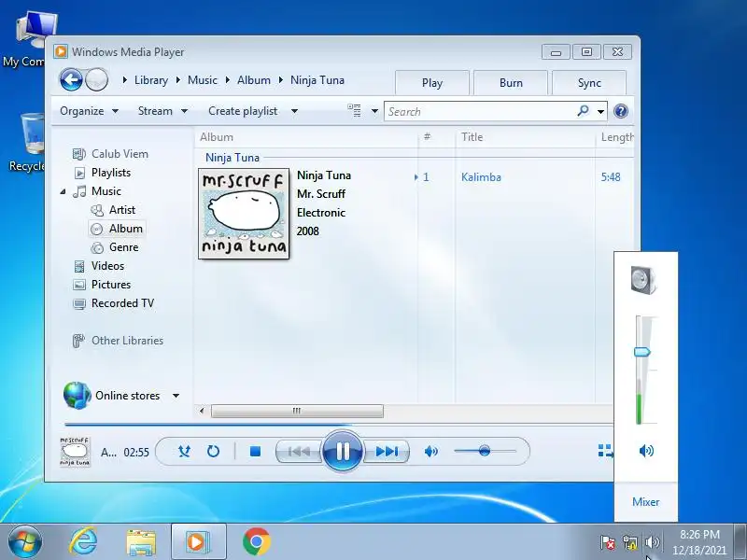Click the View options icon

[x=354, y=110]
